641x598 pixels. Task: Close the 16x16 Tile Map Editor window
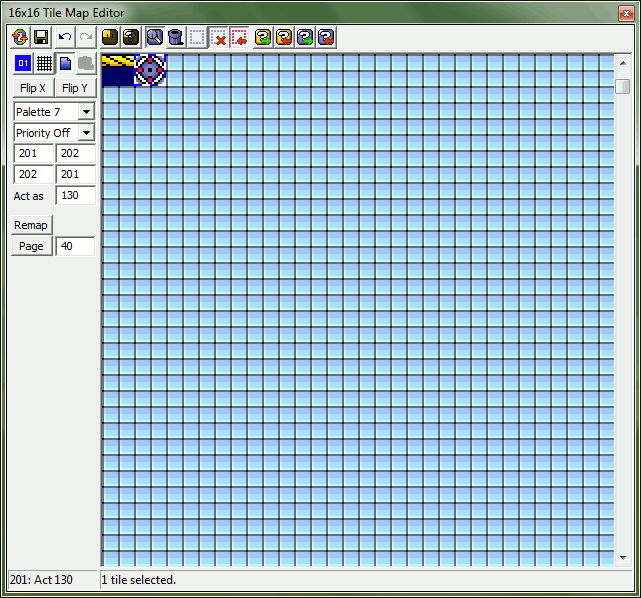click(626, 13)
